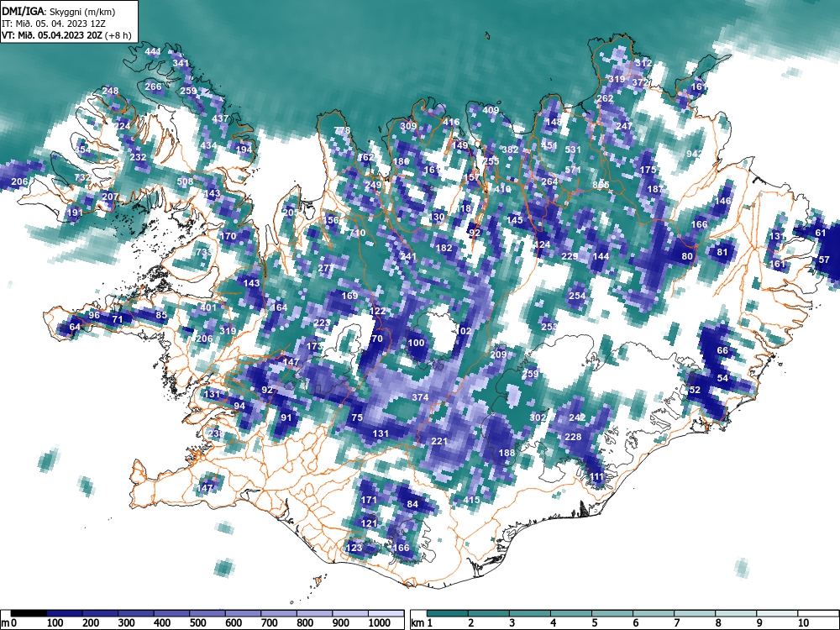Click the map value '81'
Screen dimensions: 840x630
click(x=722, y=252)
